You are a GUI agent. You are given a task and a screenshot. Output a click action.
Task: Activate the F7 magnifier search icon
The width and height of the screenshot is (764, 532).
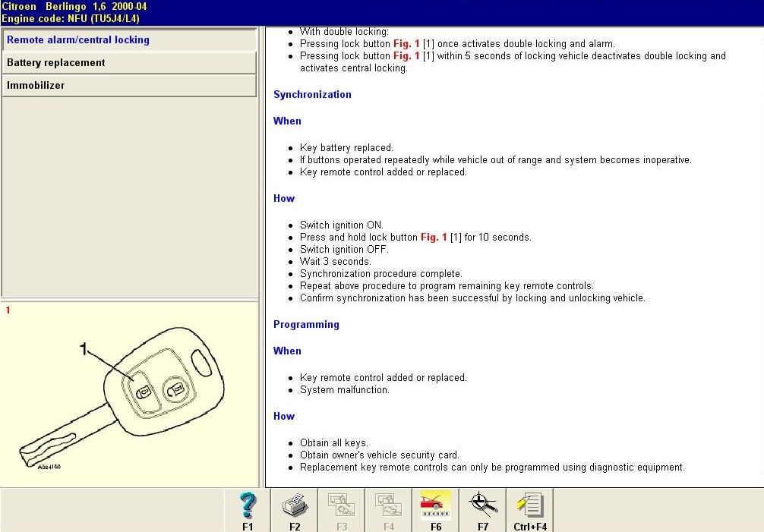coord(483,510)
